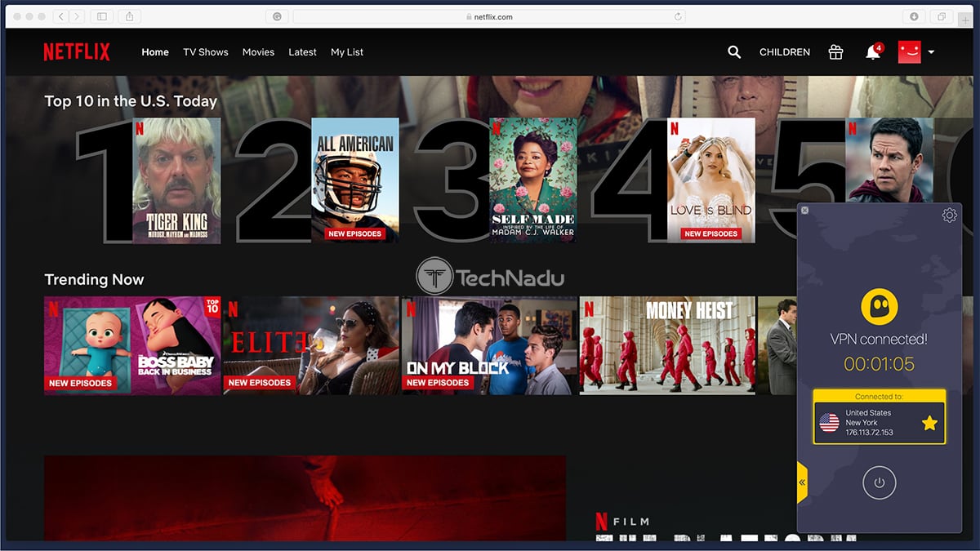Click connection timer 00:01:05

[879, 364]
